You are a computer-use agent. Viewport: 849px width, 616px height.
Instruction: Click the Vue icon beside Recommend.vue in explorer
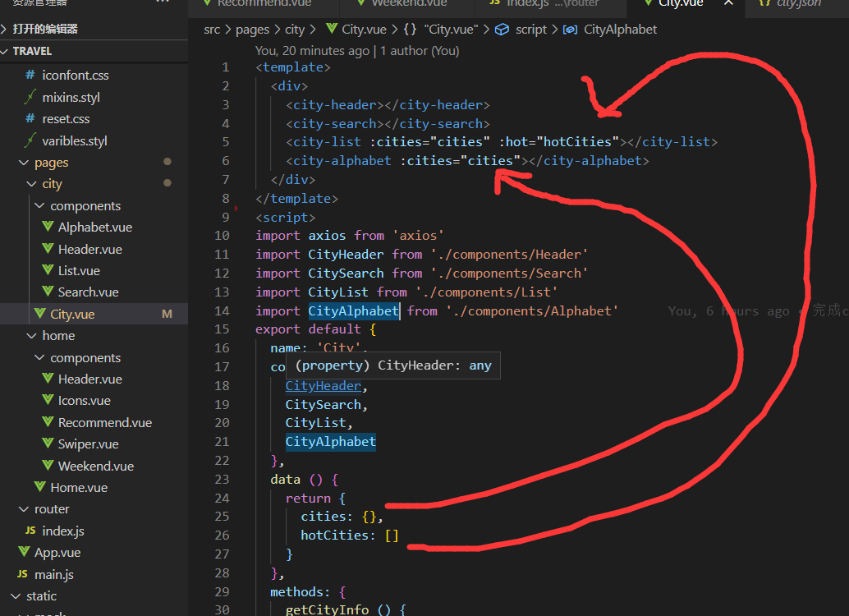click(48, 421)
